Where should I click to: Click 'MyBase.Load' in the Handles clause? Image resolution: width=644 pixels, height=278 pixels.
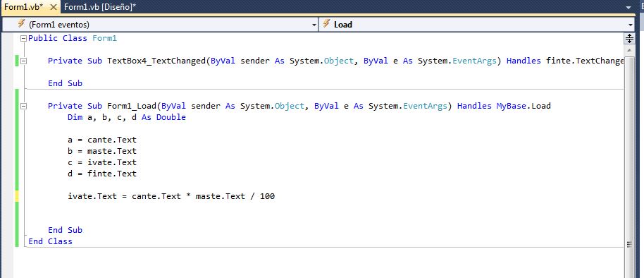[x=524, y=106]
